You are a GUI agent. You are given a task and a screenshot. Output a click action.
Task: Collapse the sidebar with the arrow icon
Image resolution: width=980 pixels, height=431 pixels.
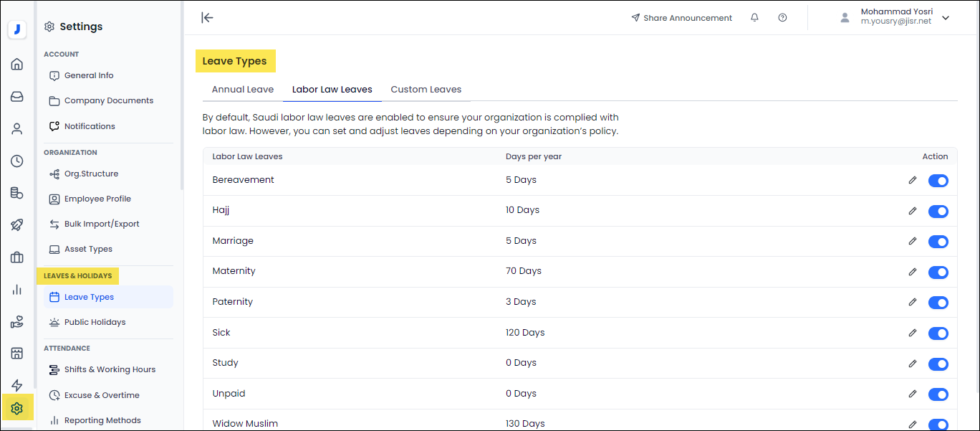[207, 18]
